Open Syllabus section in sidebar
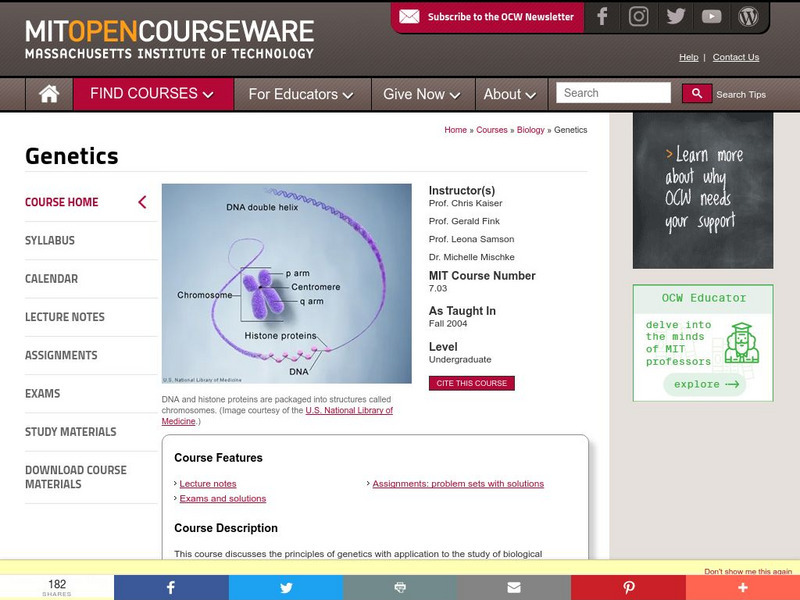800x600 pixels. click(50, 240)
